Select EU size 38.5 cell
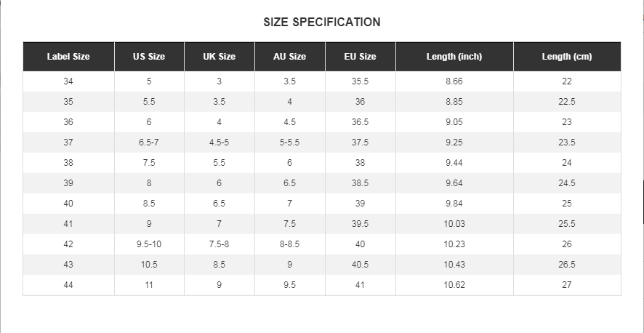Screen dimensions: 644x333 tap(361, 183)
